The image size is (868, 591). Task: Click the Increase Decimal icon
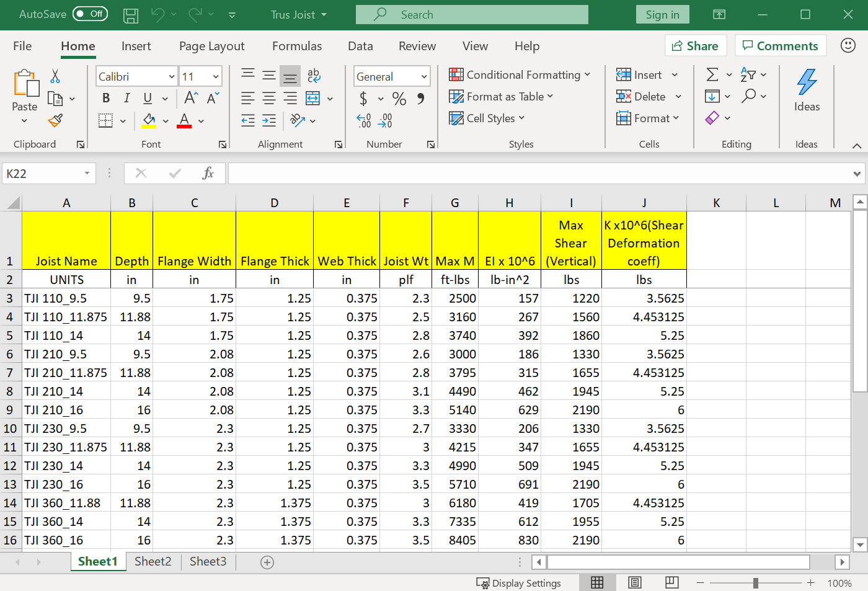click(x=364, y=120)
